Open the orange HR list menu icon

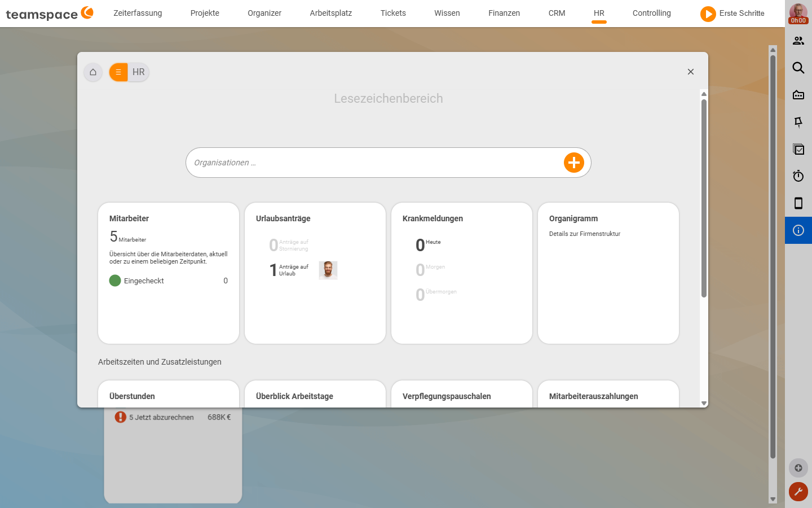(118, 72)
